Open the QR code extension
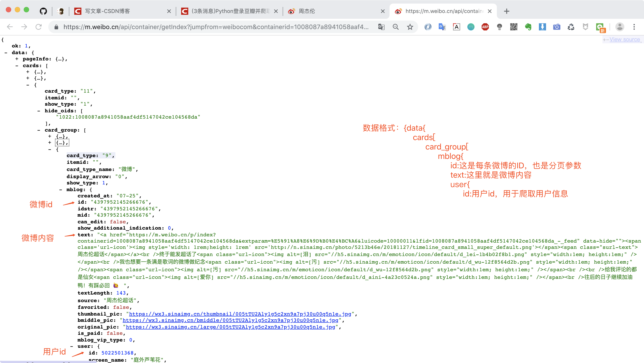This screenshot has width=644, height=363. [x=514, y=27]
